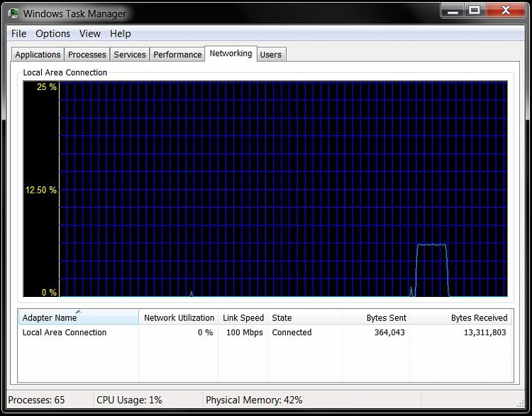Click the 364,043 bytes sent value
The width and height of the screenshot is (532, 416).
pos(389,332)
